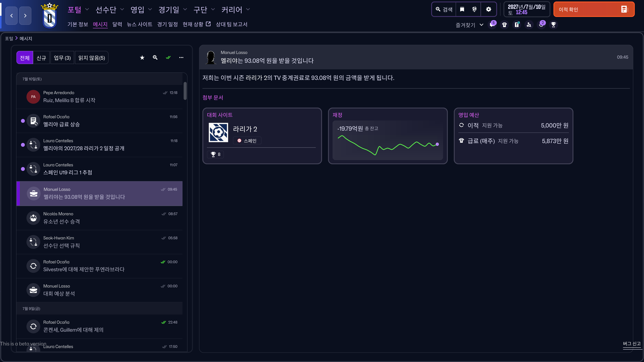Expand the 즐겨찾기 dropdown

[481, 25]
